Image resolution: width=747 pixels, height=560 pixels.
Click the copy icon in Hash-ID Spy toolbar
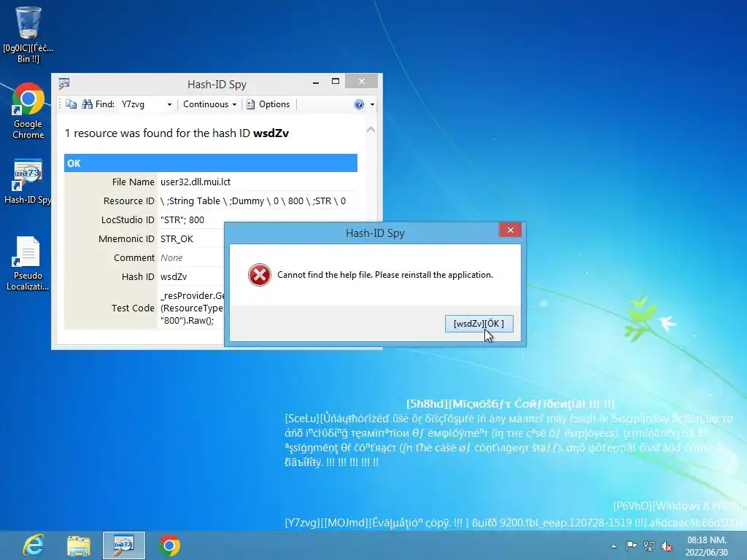[71, 104]
